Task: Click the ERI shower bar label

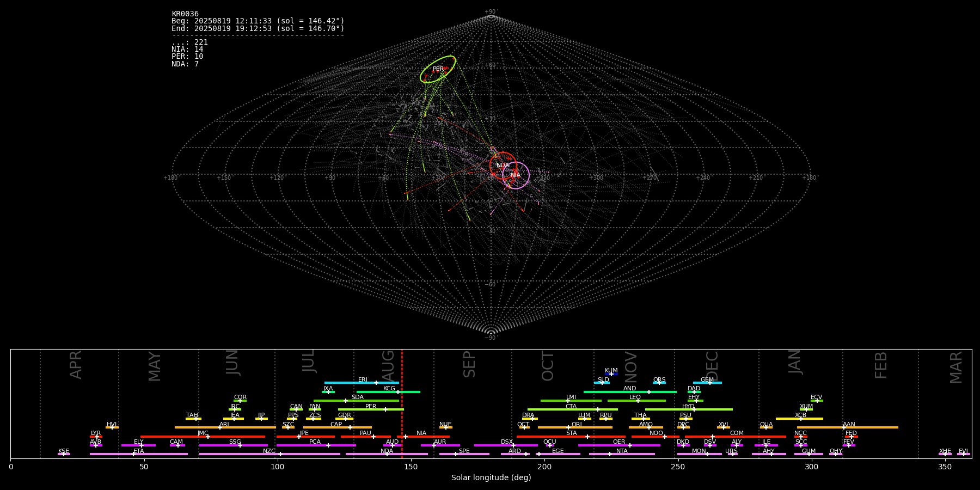Action: click(363, 380)
